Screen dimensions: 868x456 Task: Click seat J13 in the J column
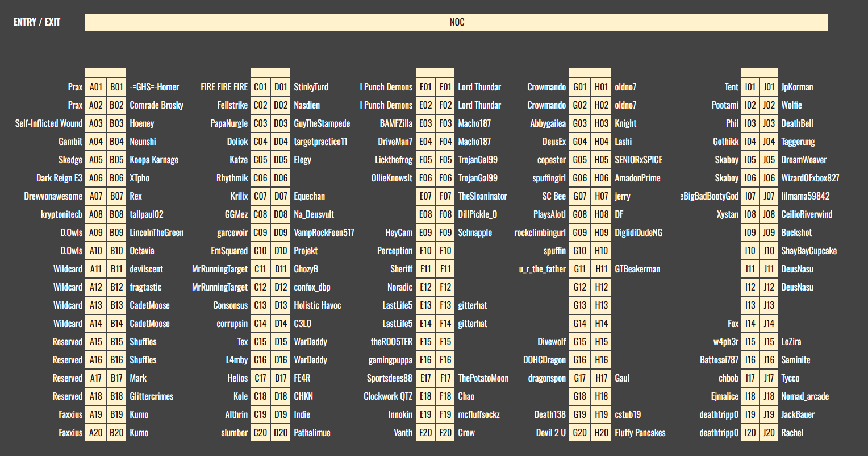[x=769, y=305]
